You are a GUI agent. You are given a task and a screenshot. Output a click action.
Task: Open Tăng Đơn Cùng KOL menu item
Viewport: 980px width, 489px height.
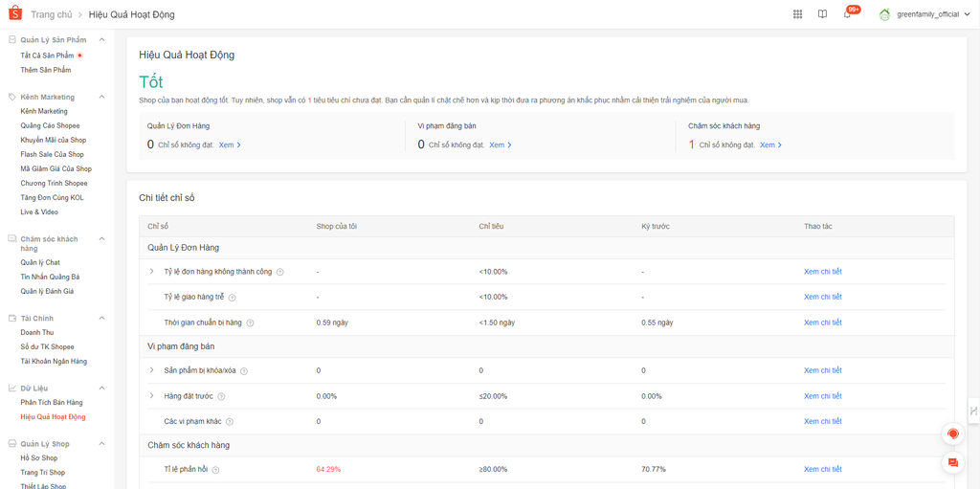tap(52, 197)
